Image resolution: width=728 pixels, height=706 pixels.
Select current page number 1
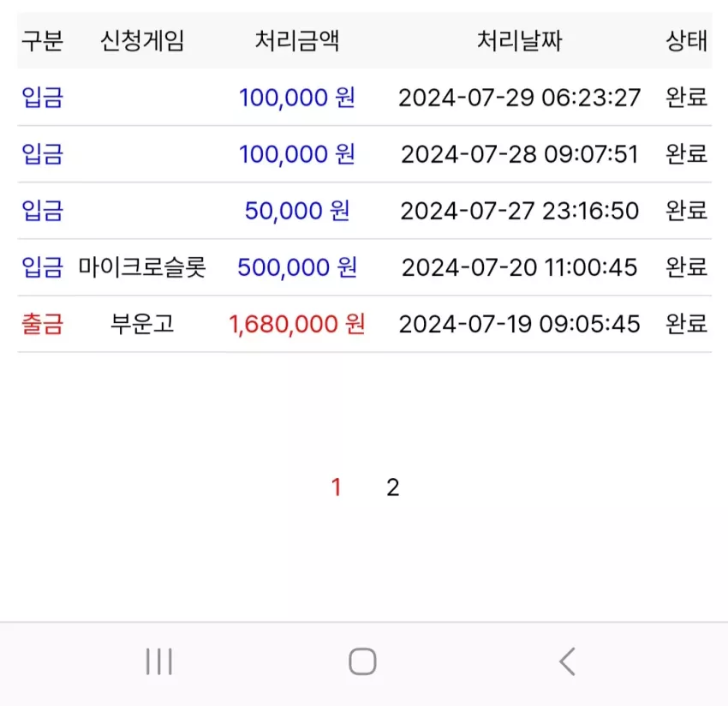point(337,488)
